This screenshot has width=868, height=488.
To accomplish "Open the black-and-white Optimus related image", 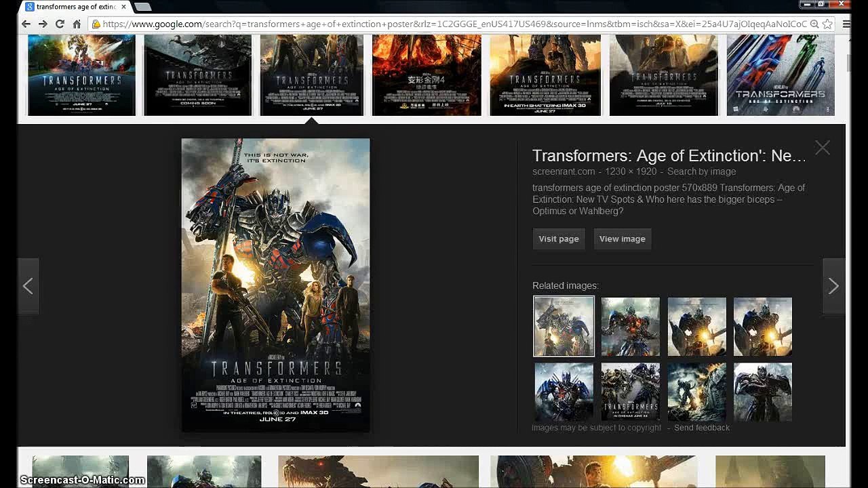I will pyautogui.click(x=763, y=392).
